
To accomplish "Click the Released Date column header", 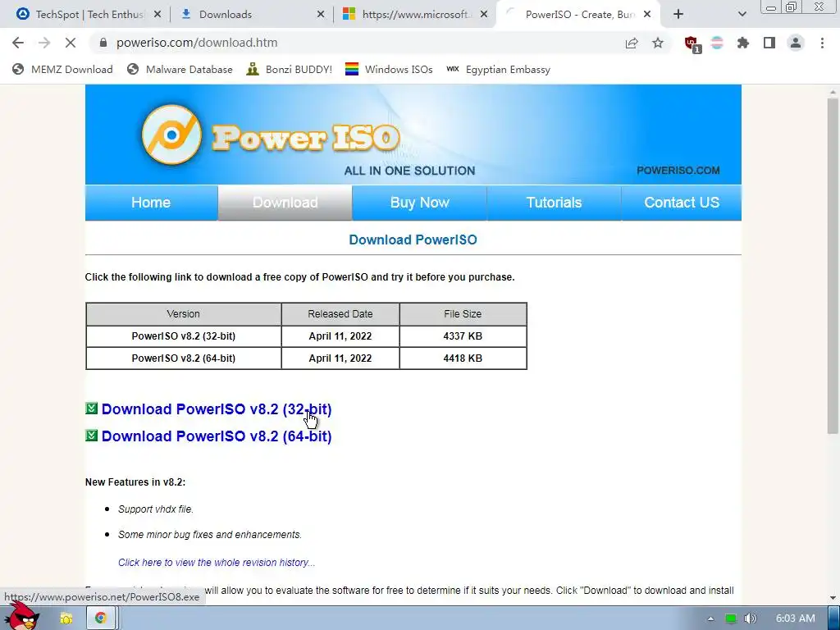I will (x=340, y=314).
